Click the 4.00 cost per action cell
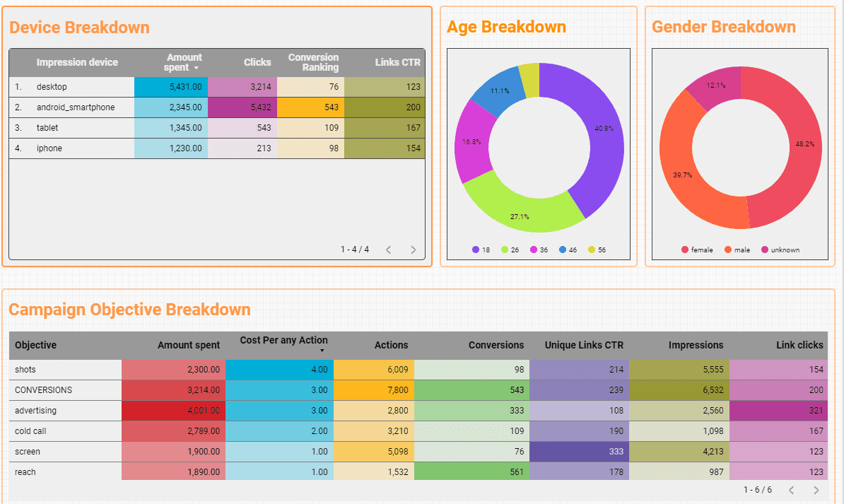 [x=279, y=370]
